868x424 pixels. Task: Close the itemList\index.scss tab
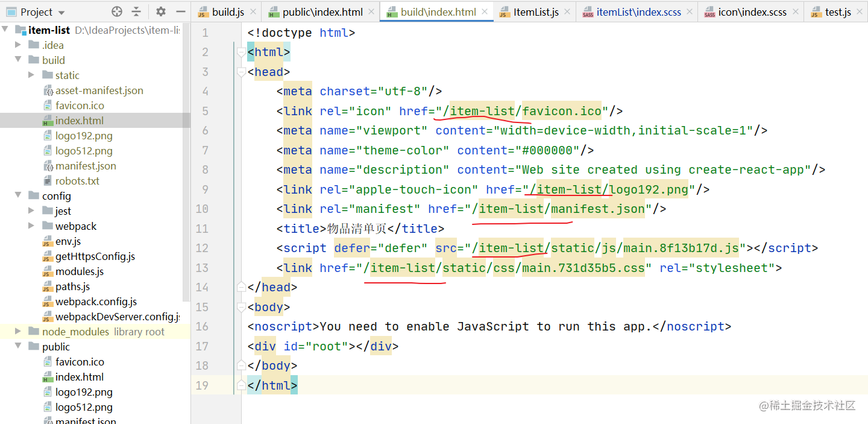tap(689, 12)
